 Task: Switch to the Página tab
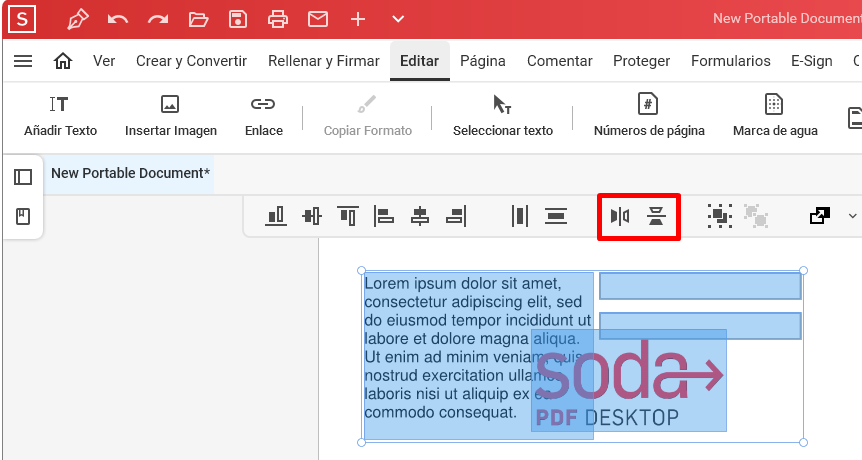[x=483, y=60]
